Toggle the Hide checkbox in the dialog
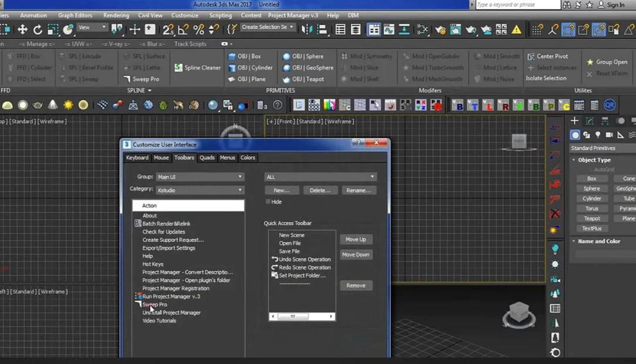The image size is (636, 364). [x=268, y=201]
